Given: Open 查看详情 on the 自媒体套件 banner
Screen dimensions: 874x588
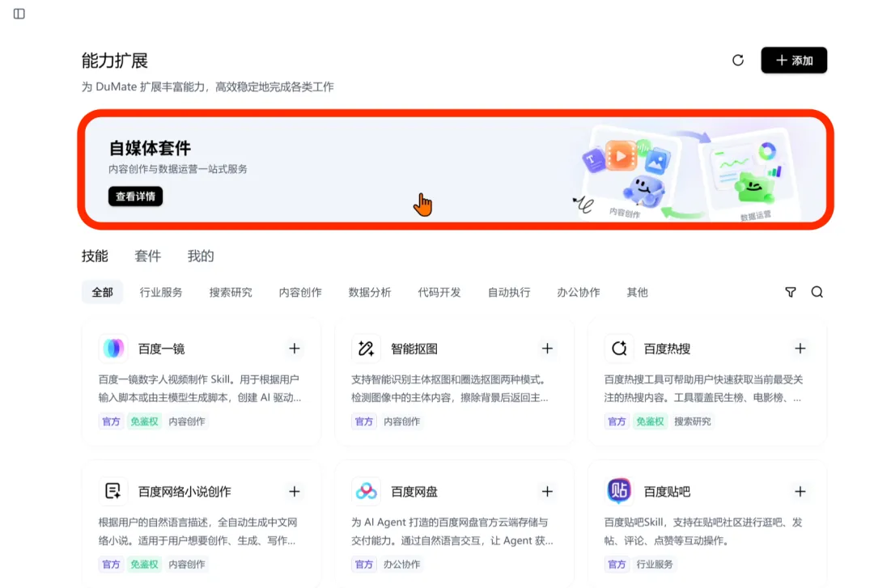Looking at the screenshot, I should point(135,197).
